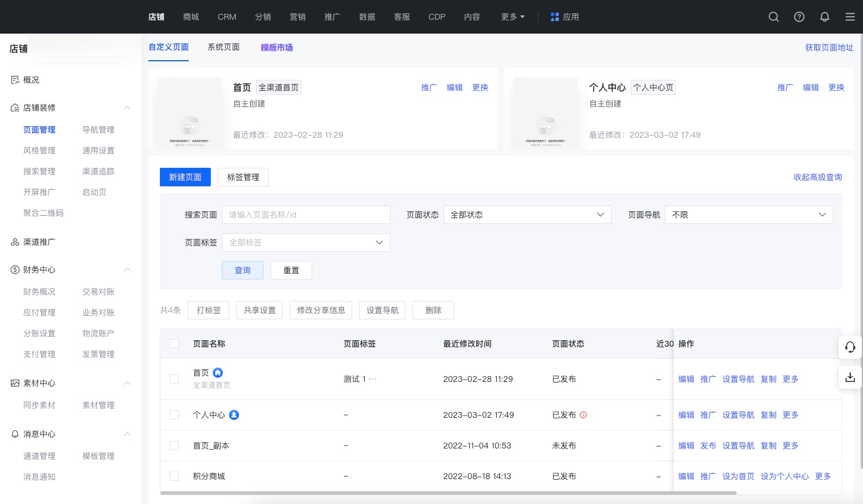Click the search magnifier icon in top bar

coord(773,17)
